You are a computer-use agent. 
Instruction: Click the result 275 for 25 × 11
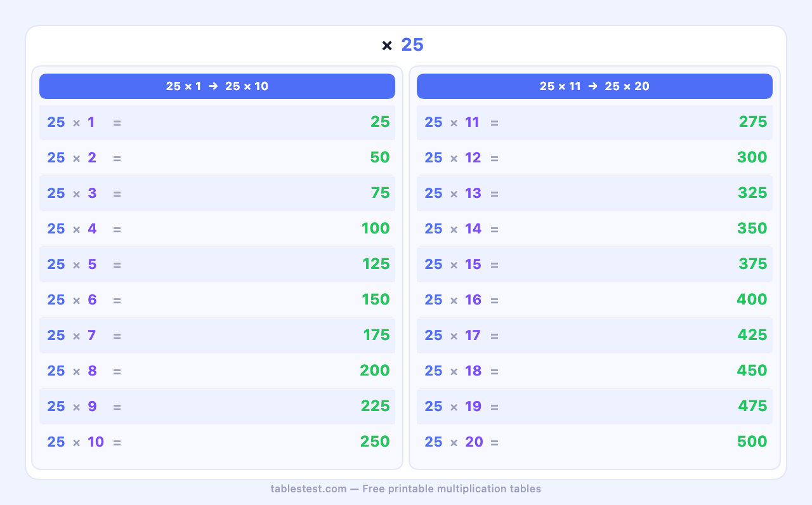point(753,122)
